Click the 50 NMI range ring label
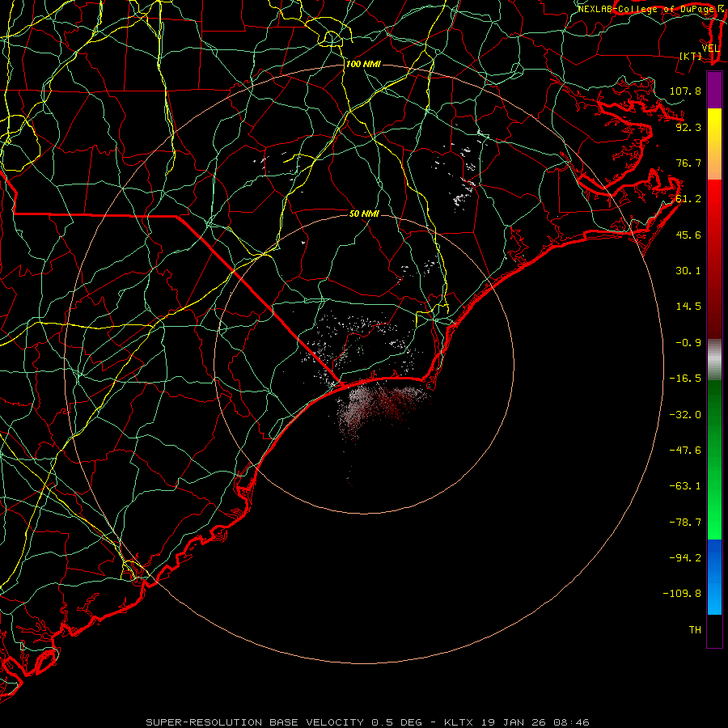 (364, 214)
